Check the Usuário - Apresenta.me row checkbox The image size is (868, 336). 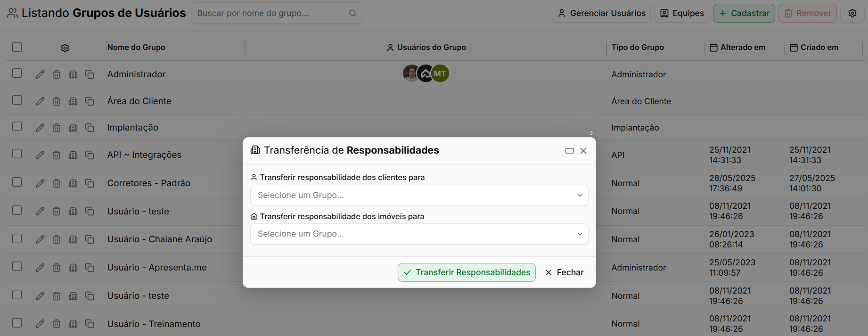click(17, 266)
